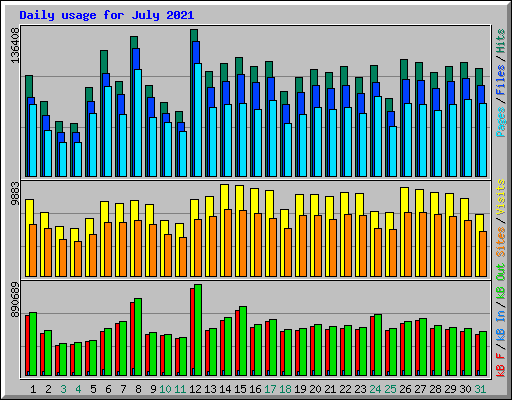The image size is (512, 400).
Task: Select day label 23 on the x-axis
Action: pyautogui.click(x=360, y=389)
